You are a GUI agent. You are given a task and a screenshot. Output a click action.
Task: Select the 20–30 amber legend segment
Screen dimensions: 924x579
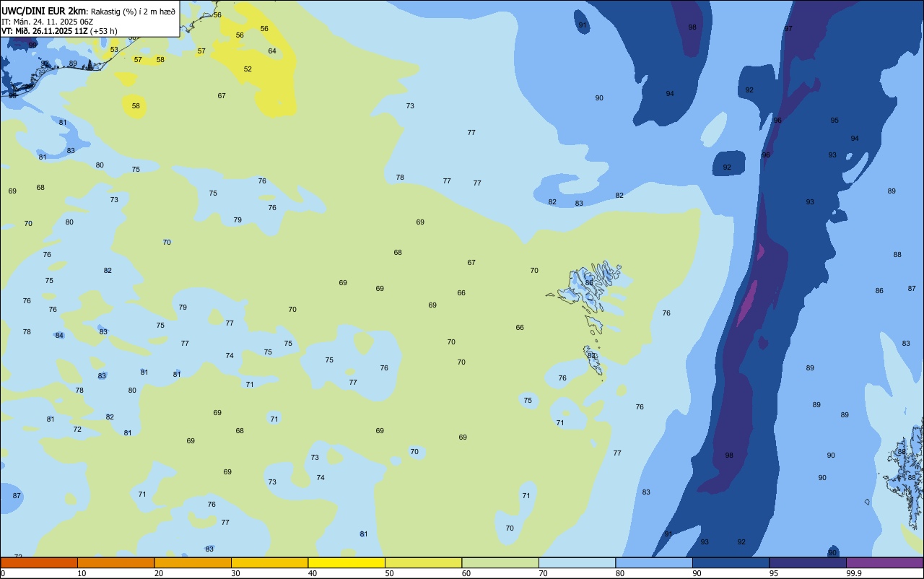(x=193, y=562)
